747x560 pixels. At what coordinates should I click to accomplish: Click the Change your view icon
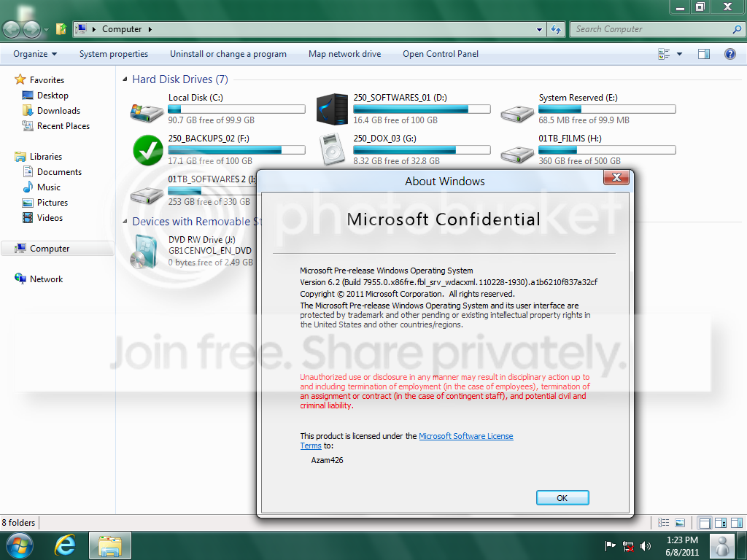coord(664,54)
